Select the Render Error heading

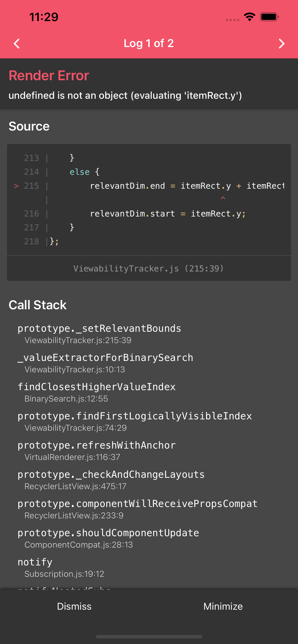coord(49,75)
